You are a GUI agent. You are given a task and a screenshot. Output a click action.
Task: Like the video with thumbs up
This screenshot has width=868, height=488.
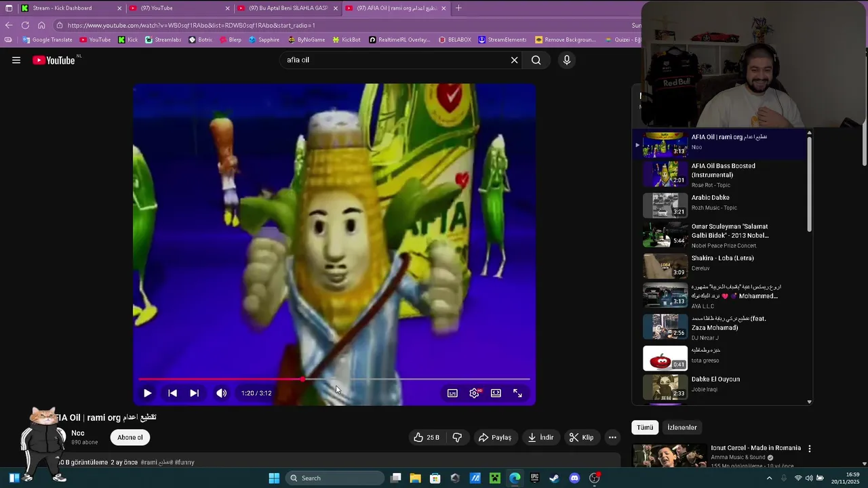click(427, 438)
